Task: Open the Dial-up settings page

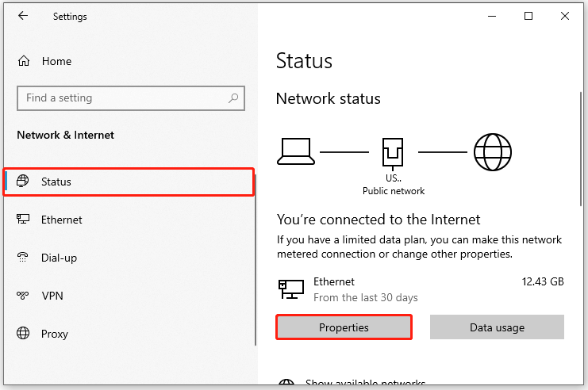Action: (x=129, y=258)
